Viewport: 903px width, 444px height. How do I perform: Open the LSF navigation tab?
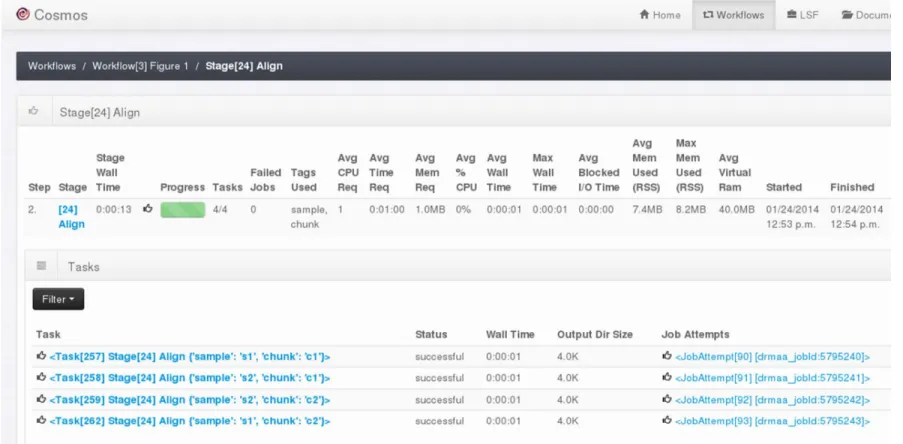pyautogui.click(x=803, y=15)
